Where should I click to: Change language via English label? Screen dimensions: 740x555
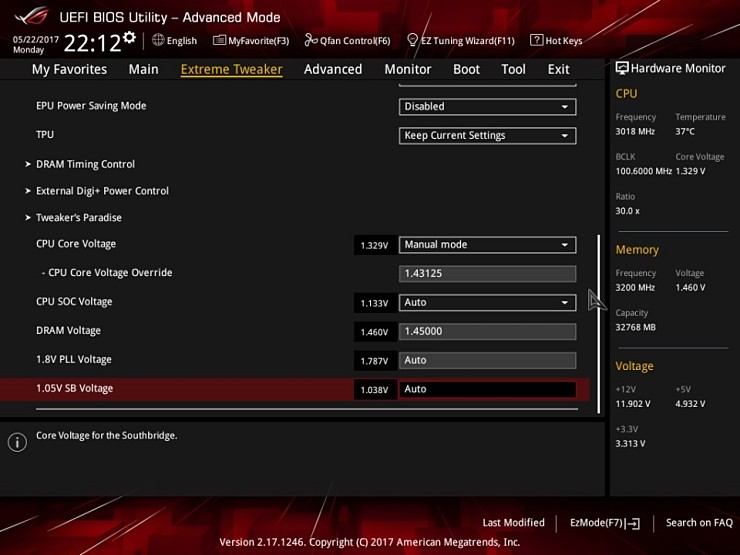(182, 41)
